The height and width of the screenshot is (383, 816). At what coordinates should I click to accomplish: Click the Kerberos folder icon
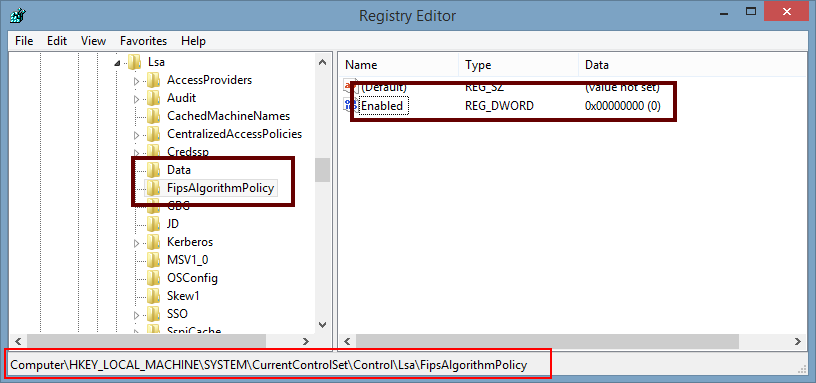[153, 242]
